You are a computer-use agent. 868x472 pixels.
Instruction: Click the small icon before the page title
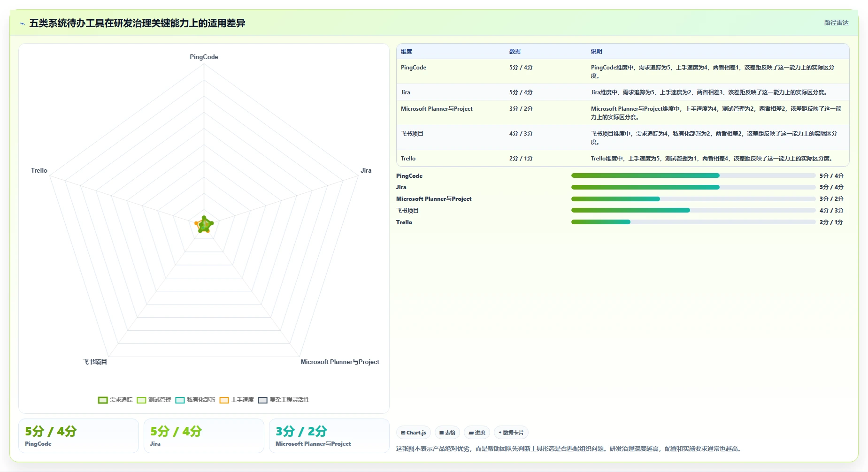(x=22, y=23)
